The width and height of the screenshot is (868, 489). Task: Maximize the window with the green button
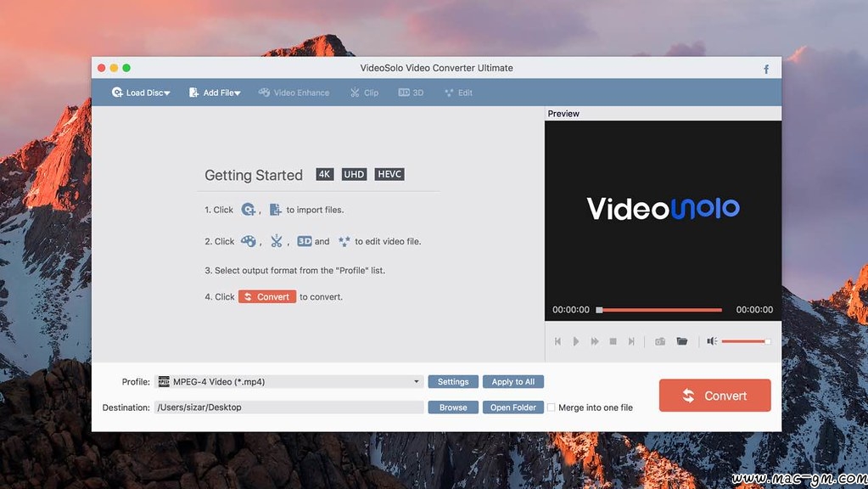point(126,68)
